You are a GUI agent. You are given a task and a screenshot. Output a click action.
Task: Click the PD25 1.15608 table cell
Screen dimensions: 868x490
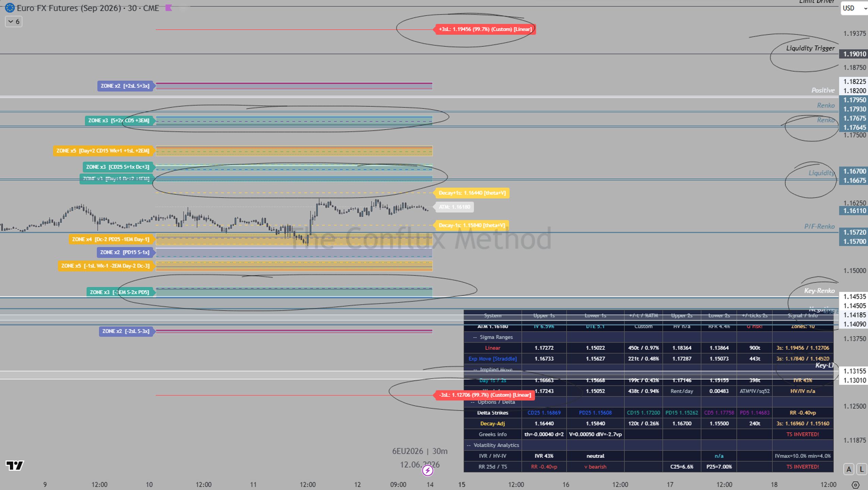(x=595, y=413)
